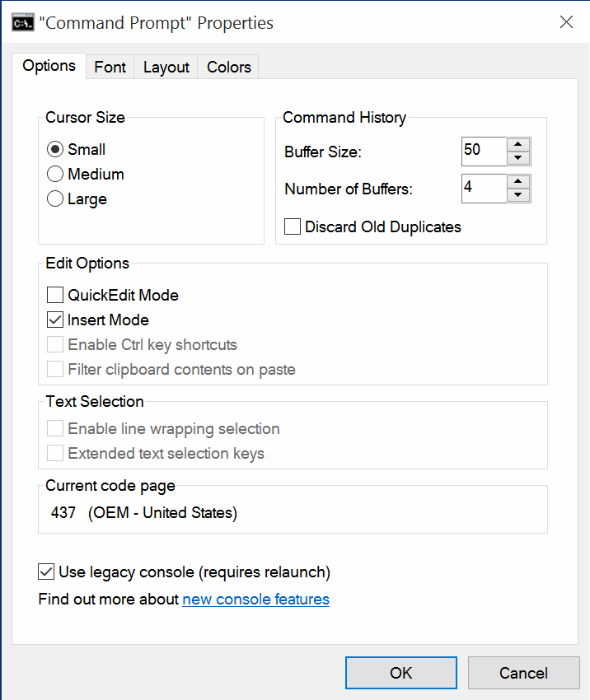Increment Number of Buffers value
Screen dimensions: 590x700
pyautogui.click(x=517, y=182)
